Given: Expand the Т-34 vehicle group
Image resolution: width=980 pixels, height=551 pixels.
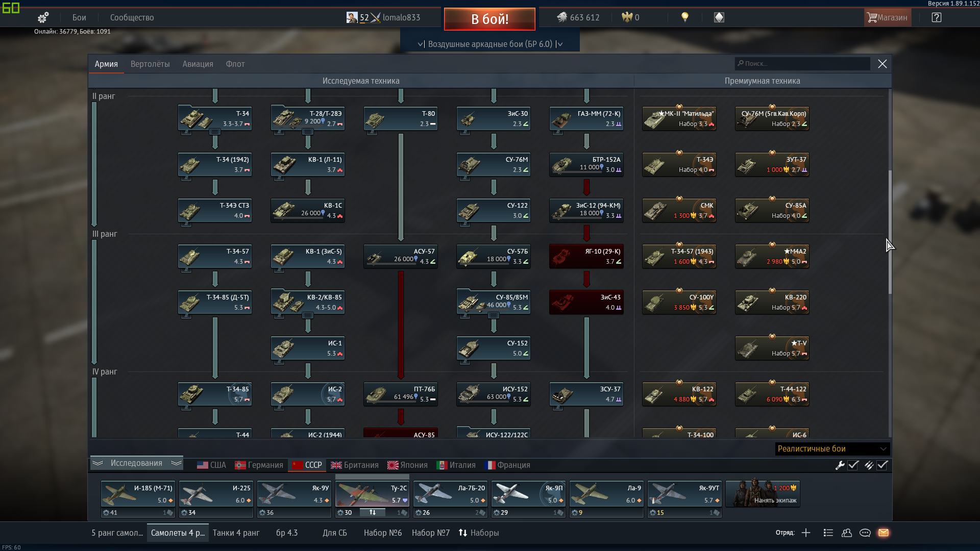Looking at the screenshot, I should (x=215, y=132).
